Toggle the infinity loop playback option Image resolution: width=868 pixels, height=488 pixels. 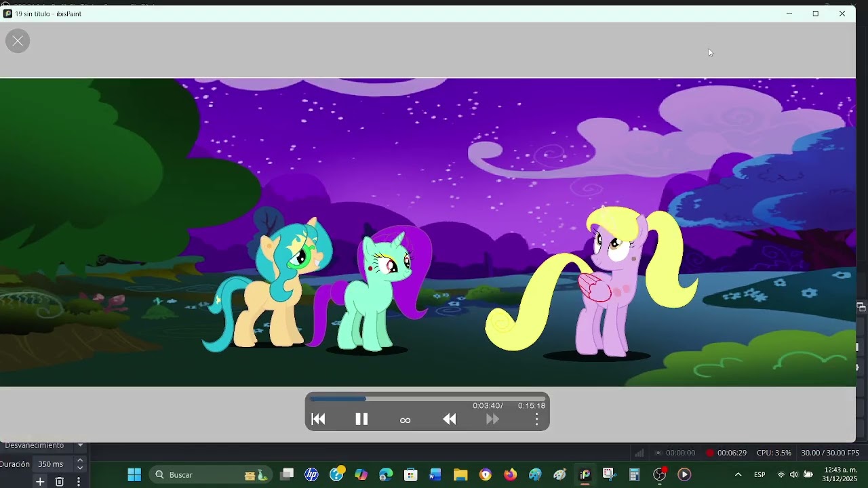(x=406, y=420)
